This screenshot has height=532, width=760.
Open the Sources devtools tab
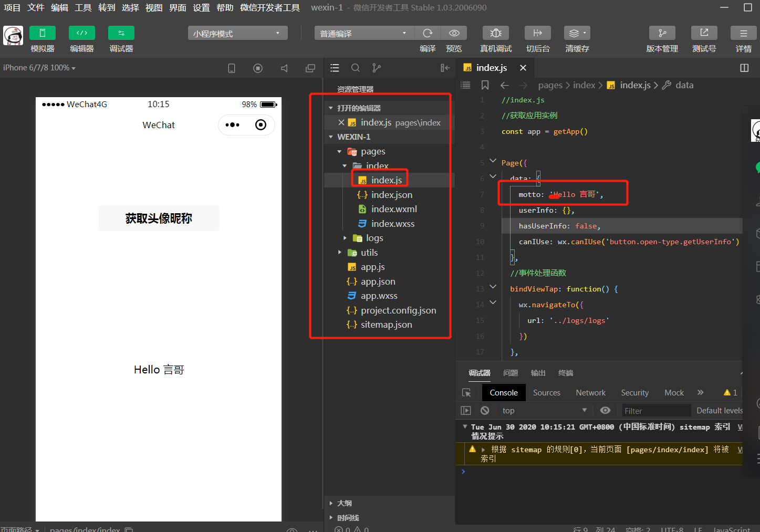[546, 392]
